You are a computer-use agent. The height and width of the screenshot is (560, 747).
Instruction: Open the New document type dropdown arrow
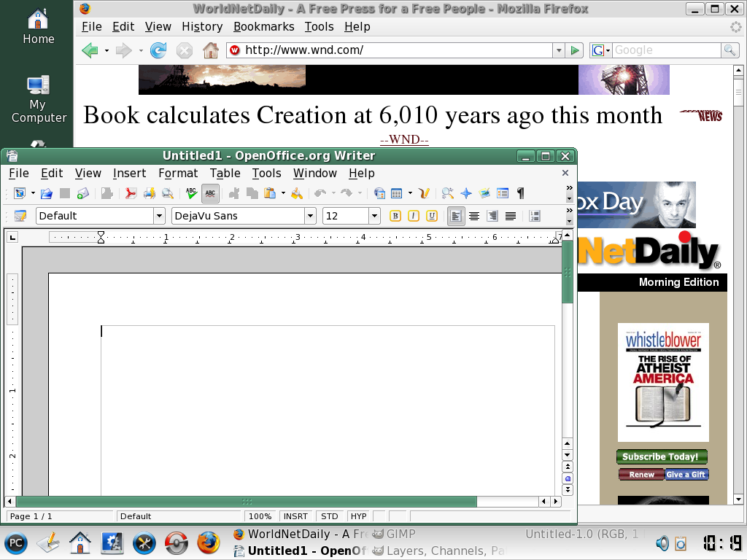pos(33,193)
